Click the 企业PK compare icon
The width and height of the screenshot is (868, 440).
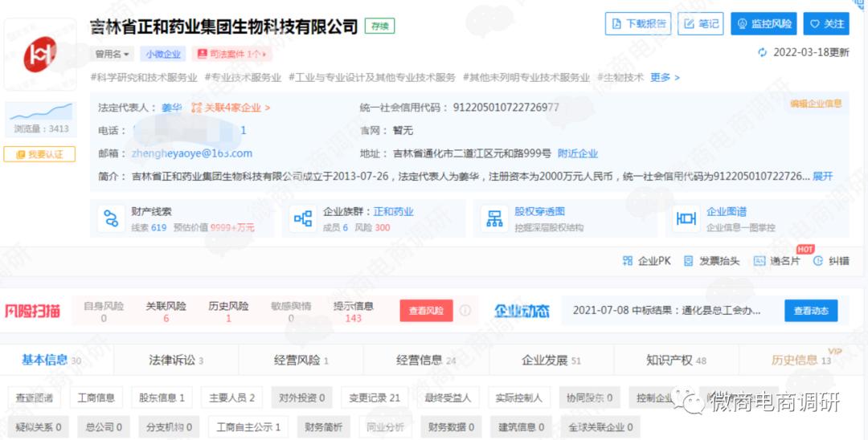point(628,261)
